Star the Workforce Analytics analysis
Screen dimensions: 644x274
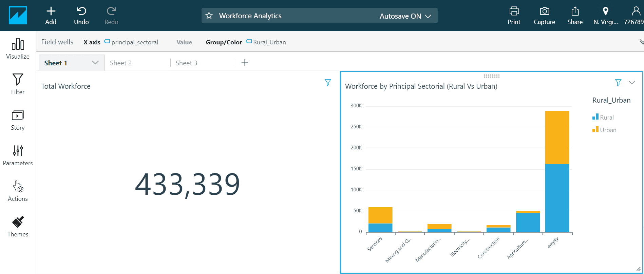click(x=209, y=16)
